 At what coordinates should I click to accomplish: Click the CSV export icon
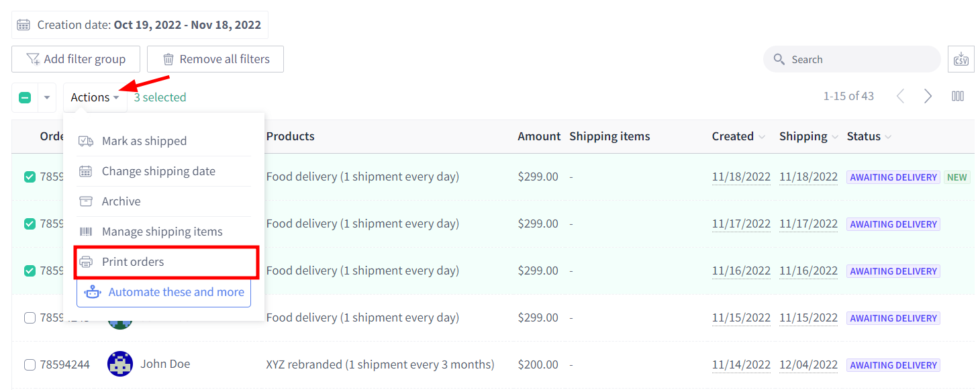(961, 59)
